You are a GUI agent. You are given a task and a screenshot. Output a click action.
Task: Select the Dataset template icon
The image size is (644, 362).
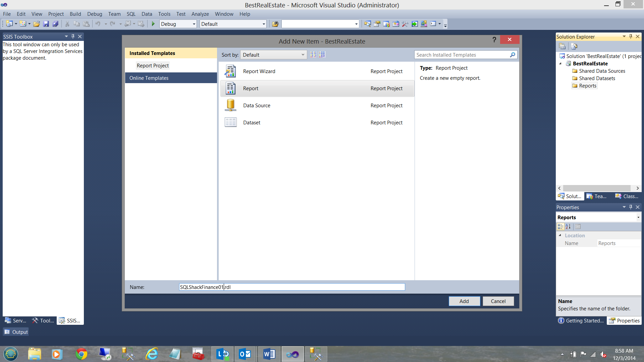(x=230, y=123)
